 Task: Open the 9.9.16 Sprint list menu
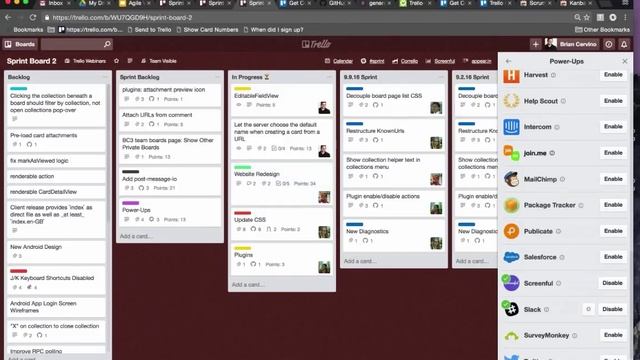coord(441,77)
